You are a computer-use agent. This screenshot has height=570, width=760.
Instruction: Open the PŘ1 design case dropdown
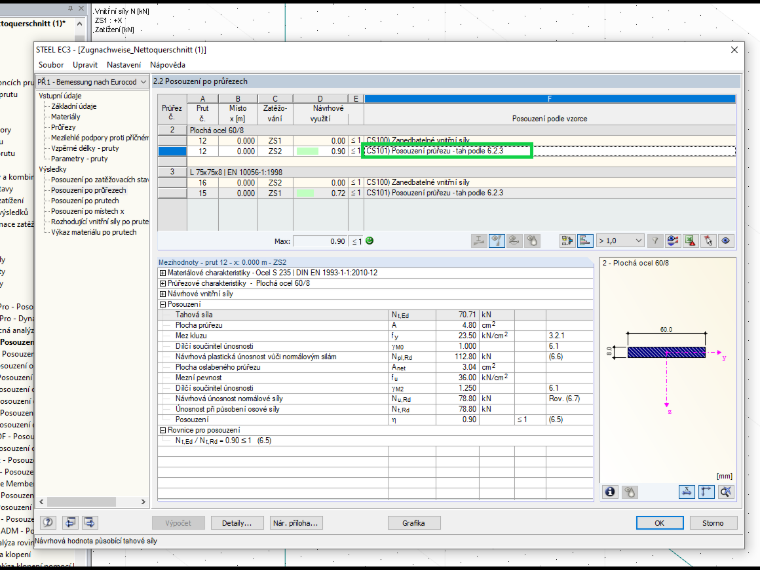click(x=92, y=82)
